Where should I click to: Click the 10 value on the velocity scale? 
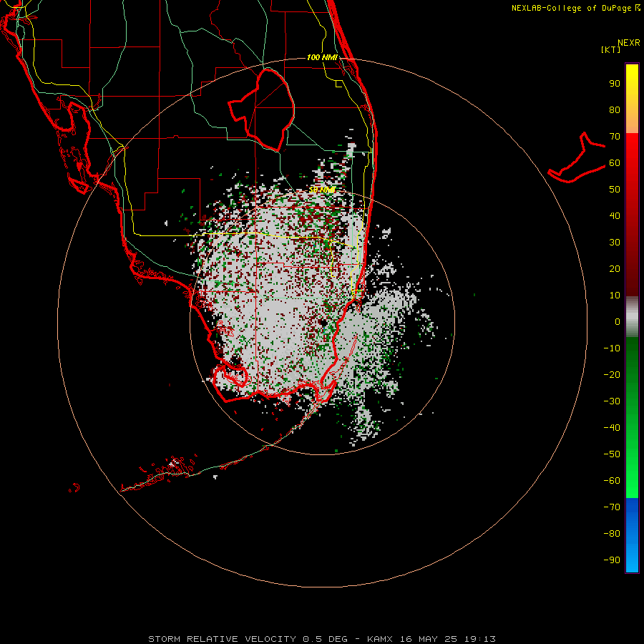615,296
